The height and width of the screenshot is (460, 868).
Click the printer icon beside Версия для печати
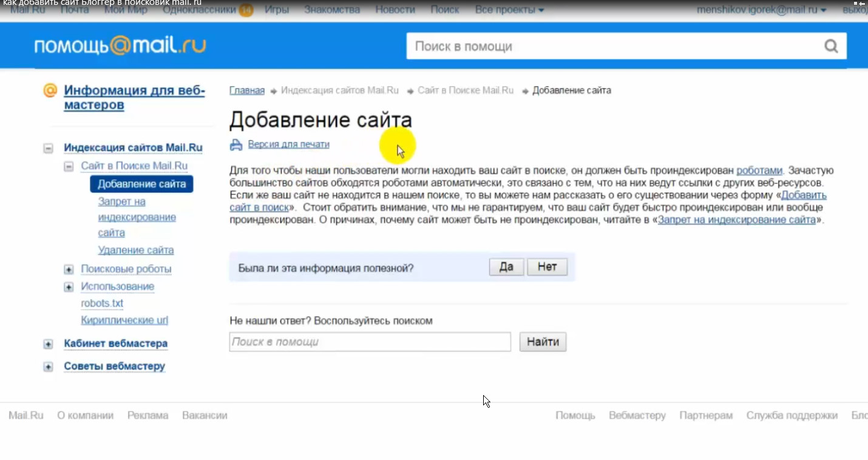[236, 144]
